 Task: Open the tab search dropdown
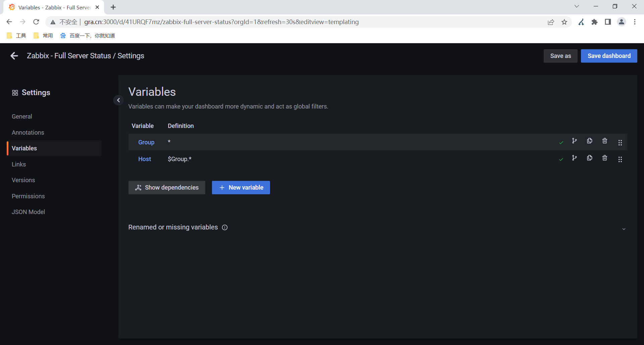577,6
